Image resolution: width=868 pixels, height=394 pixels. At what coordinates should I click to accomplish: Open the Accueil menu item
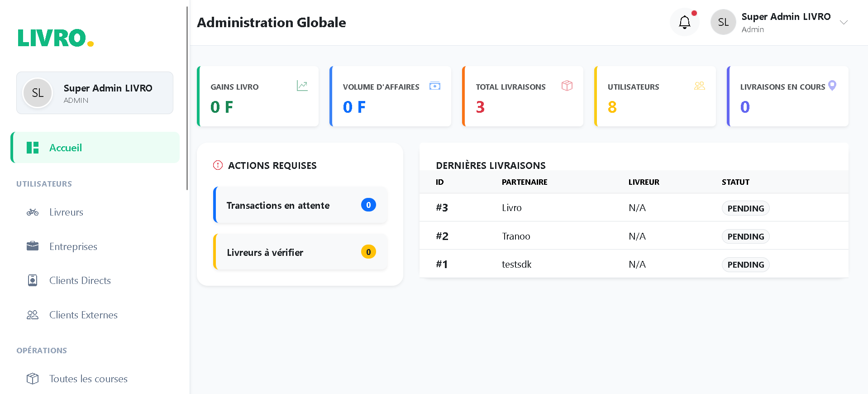(x=95, y=148)
